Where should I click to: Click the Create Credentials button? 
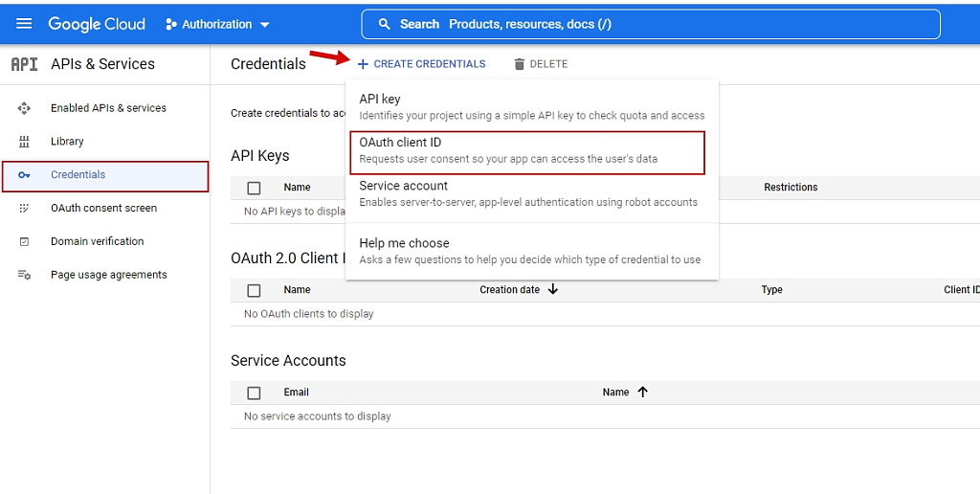click(421, 64)
